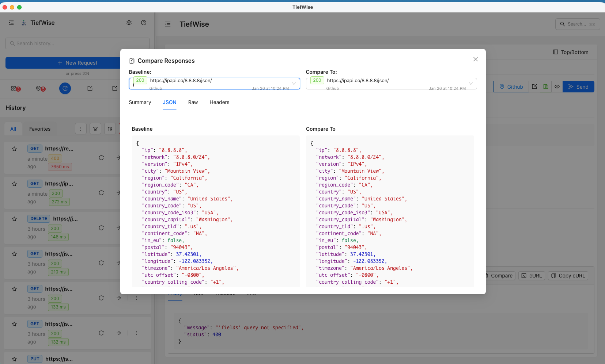Screen dimensions: 605x364
Task: Click the Compare button in response bar
Action: 500,276
